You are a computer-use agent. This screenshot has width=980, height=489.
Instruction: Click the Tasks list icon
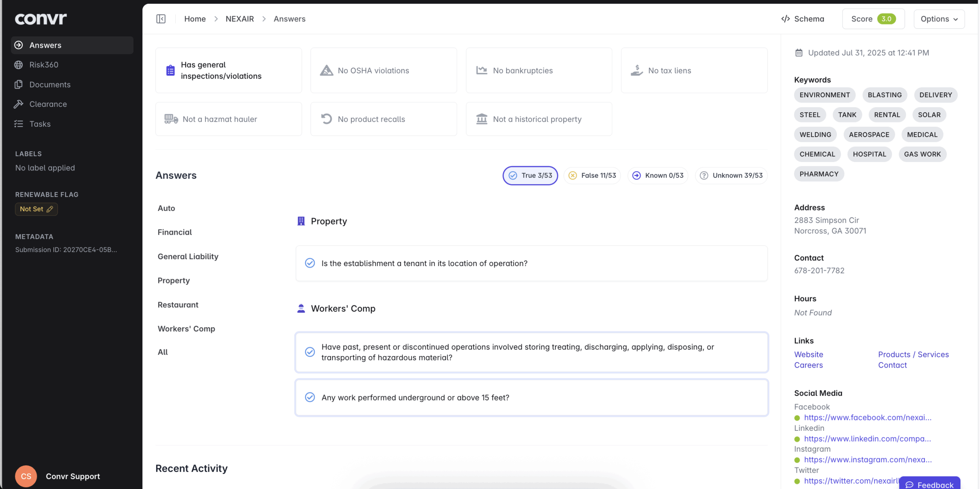[x=18, y=124]
